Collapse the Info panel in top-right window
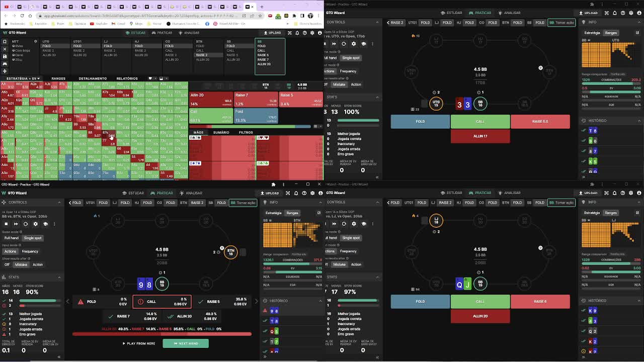 tap(639, 22)
